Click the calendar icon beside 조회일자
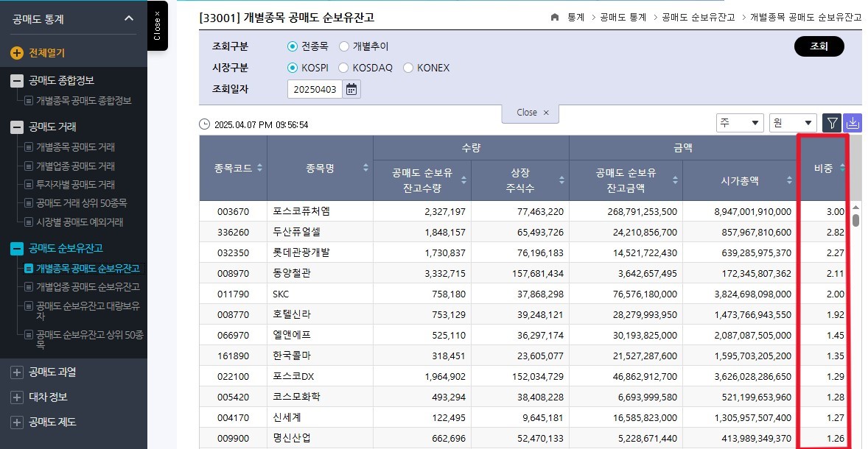The height and width of the screenshot is (449, 868). [351, 89]
